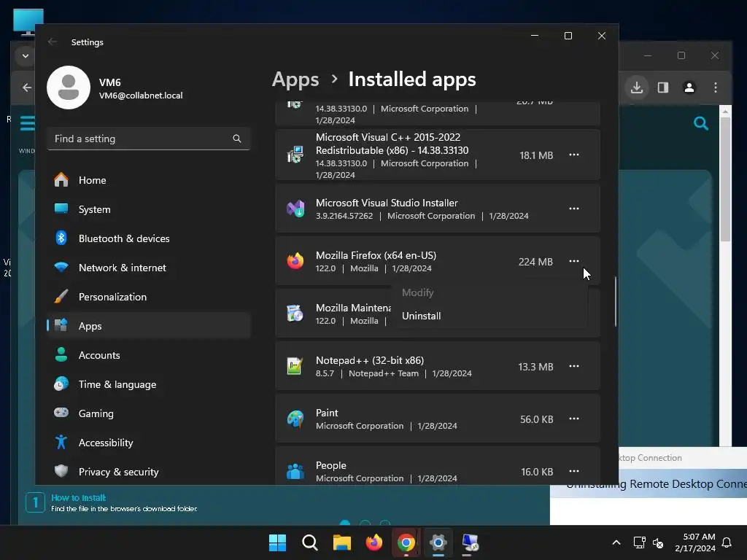
Task: Open more options for Mozilla Firefox
Action: pos(574,261)
